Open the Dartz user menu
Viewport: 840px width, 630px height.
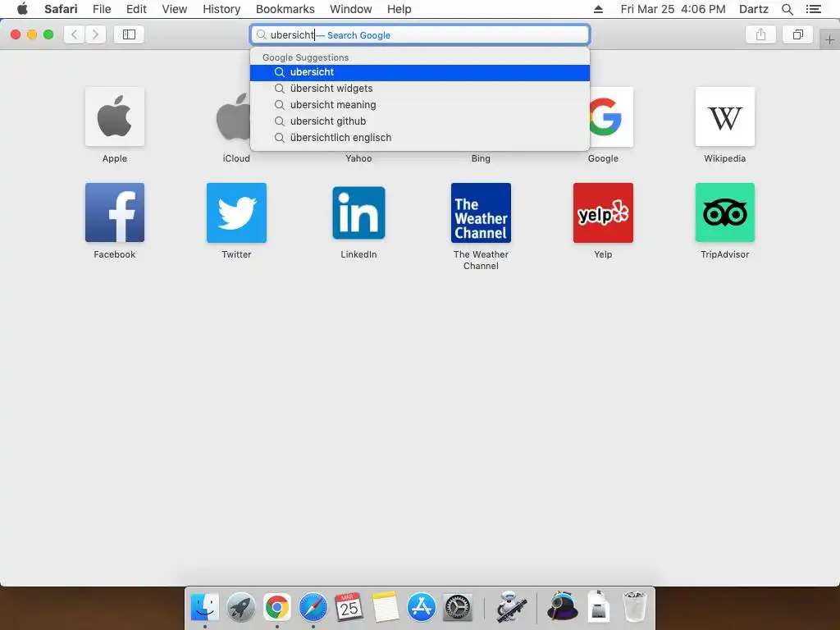tap(753, 9)
